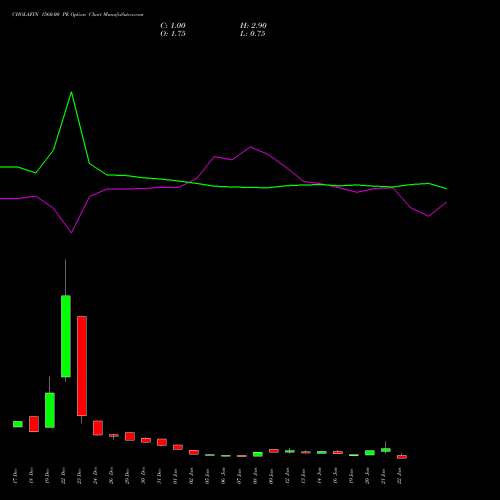
Task: Click the CHOLAFIN PE Options Chart title
Action: [77, 15]
